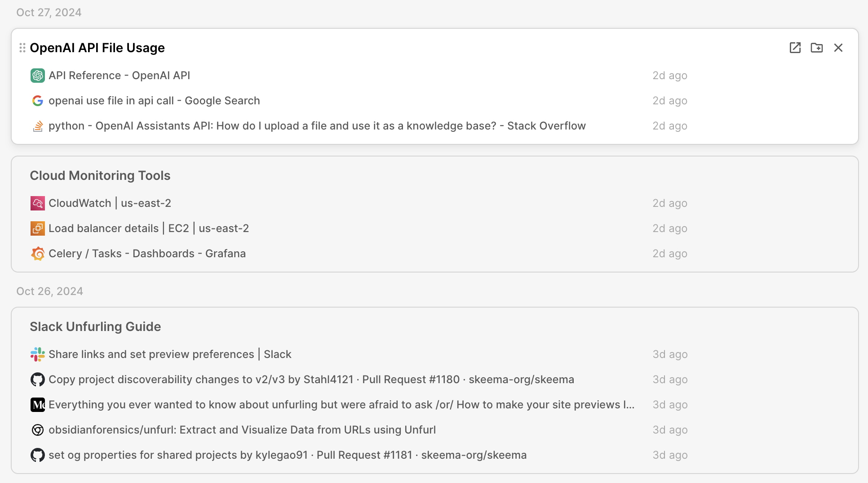Click the Stack Overflow favicon icon

tap(38, 126)
